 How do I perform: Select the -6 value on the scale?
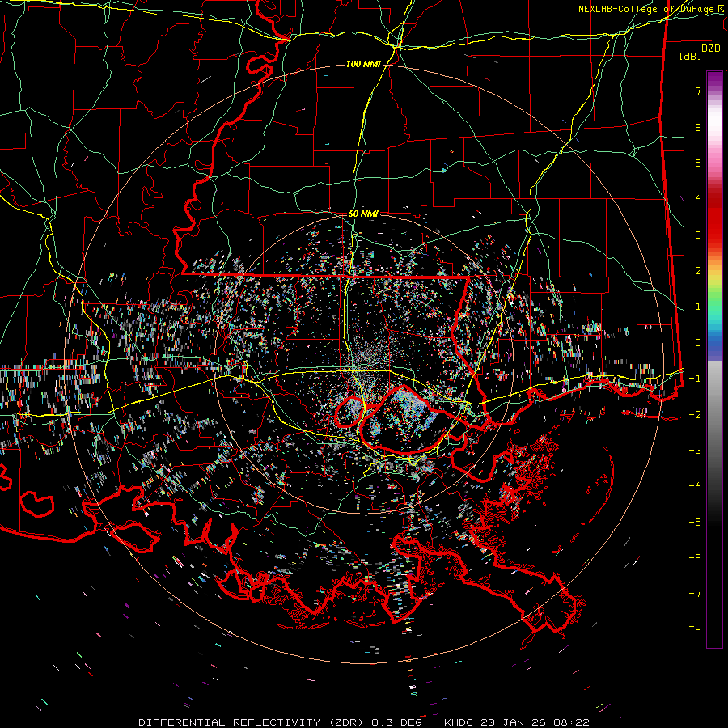(695, 558)
